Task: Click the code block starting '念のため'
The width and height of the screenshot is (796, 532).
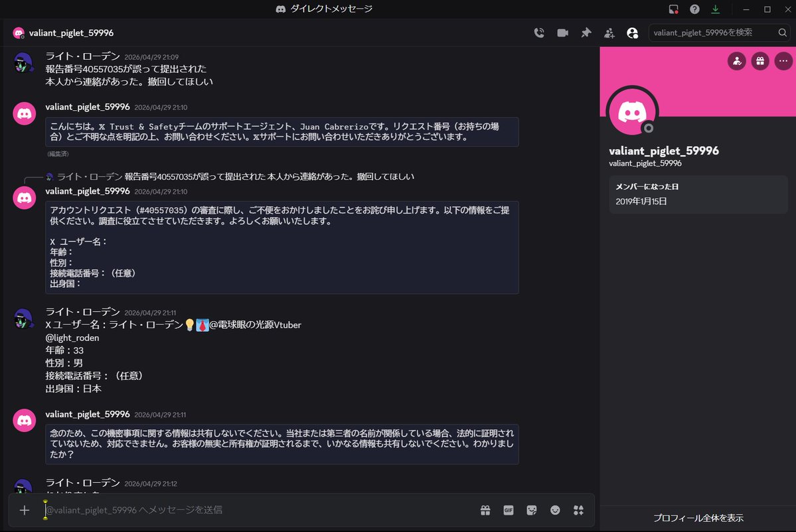Action: pyautogui.click(x=281, y=444)
